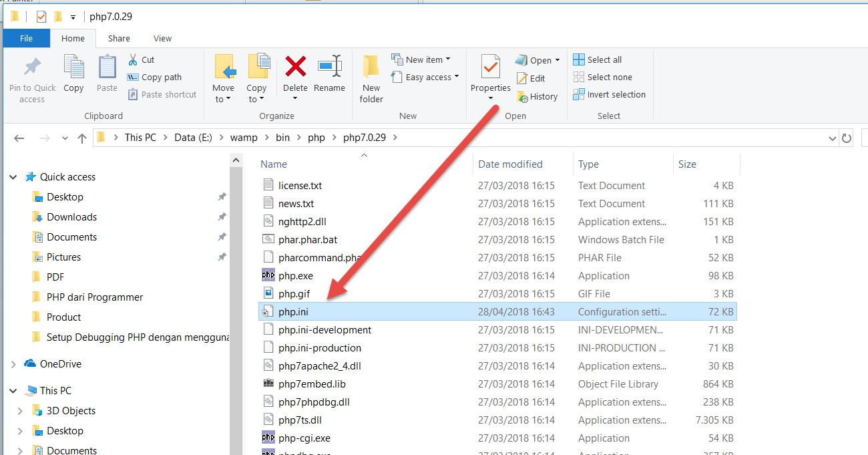The image size is (868, 455).
Task: Click Invert selection in the ribbon
Action: (x=610, y=94)
